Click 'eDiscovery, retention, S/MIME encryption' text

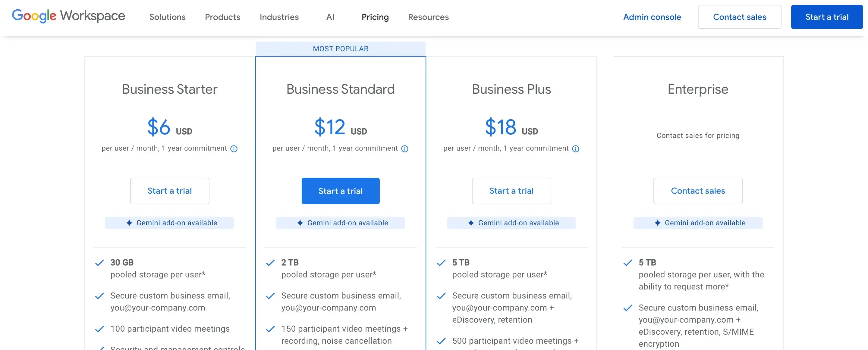pos(696,338)
